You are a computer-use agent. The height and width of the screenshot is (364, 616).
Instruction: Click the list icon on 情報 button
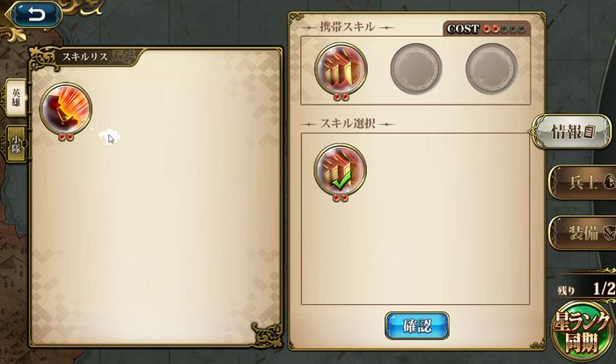pyautogui.click(x=589, y=132)
